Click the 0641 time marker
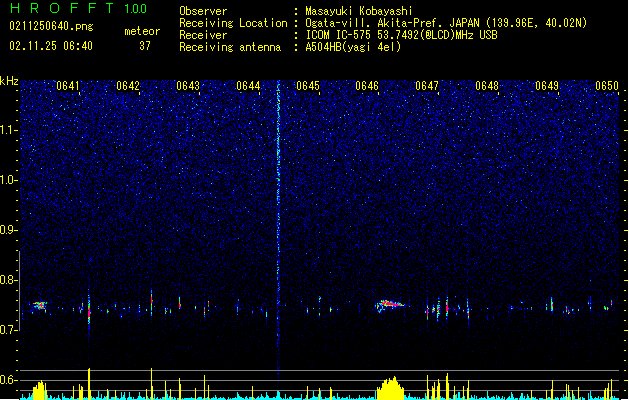The width and height of the screenshot is (629, 400). click(x=68, y=86)
